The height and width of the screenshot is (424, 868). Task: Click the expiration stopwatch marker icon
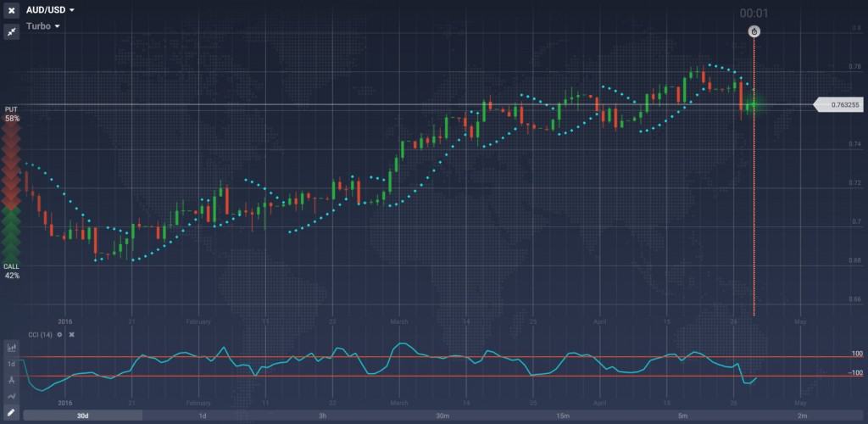tap(754, 31)
